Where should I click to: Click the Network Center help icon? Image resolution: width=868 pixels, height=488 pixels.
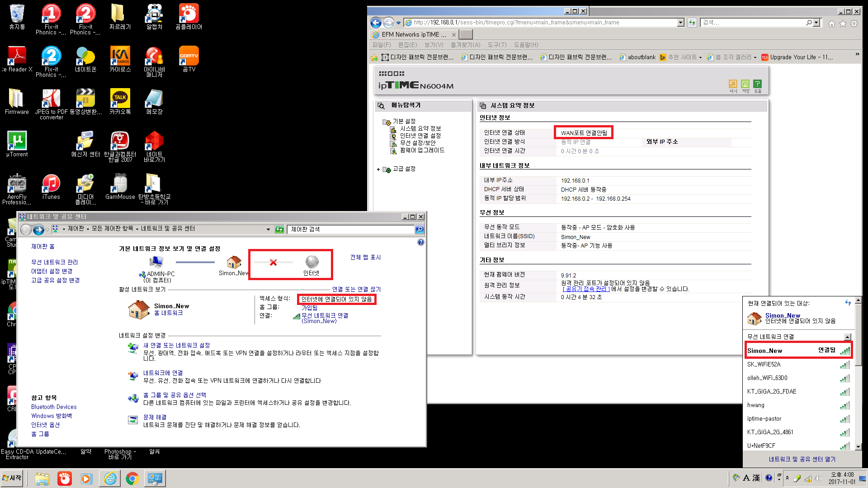tap(421, 242)
